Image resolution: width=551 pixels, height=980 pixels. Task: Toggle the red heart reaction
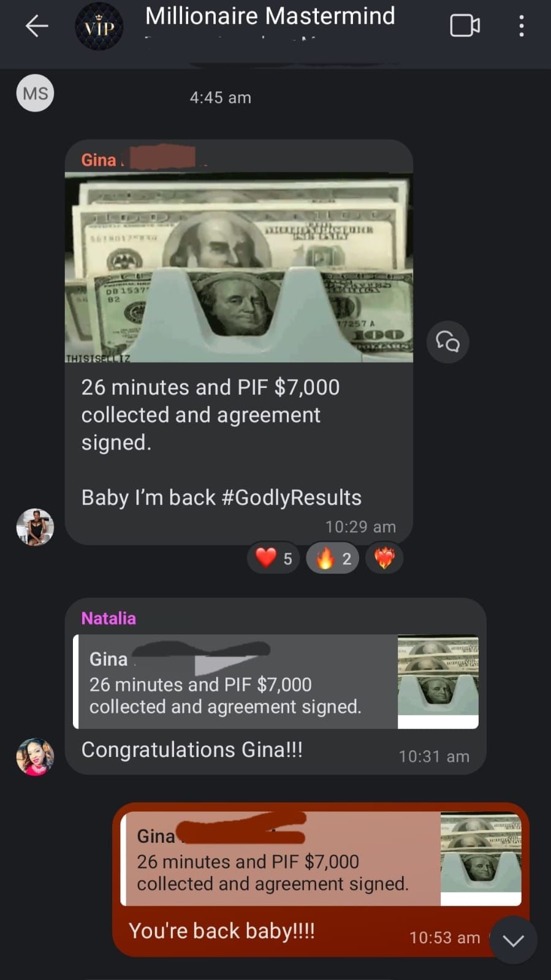click(x=273, y=558)
